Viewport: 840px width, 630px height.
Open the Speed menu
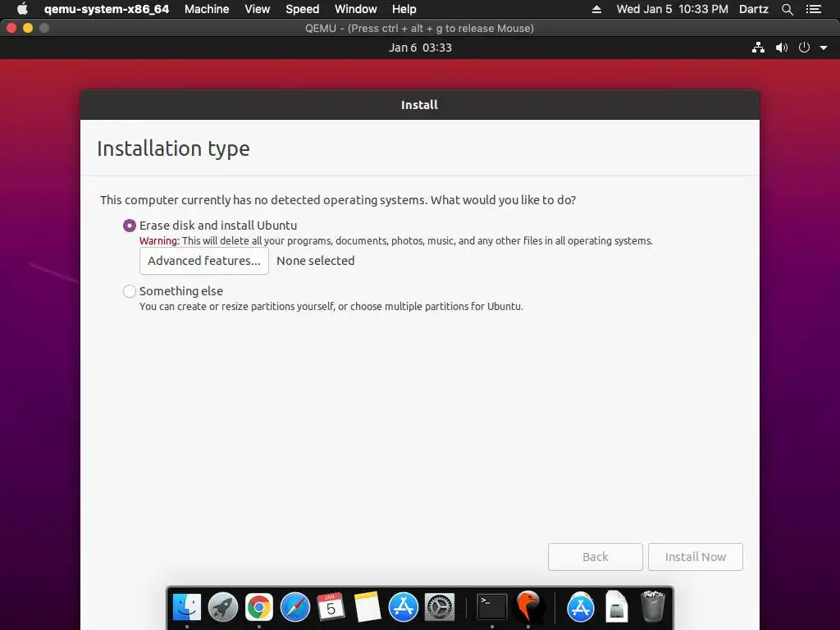302,9
